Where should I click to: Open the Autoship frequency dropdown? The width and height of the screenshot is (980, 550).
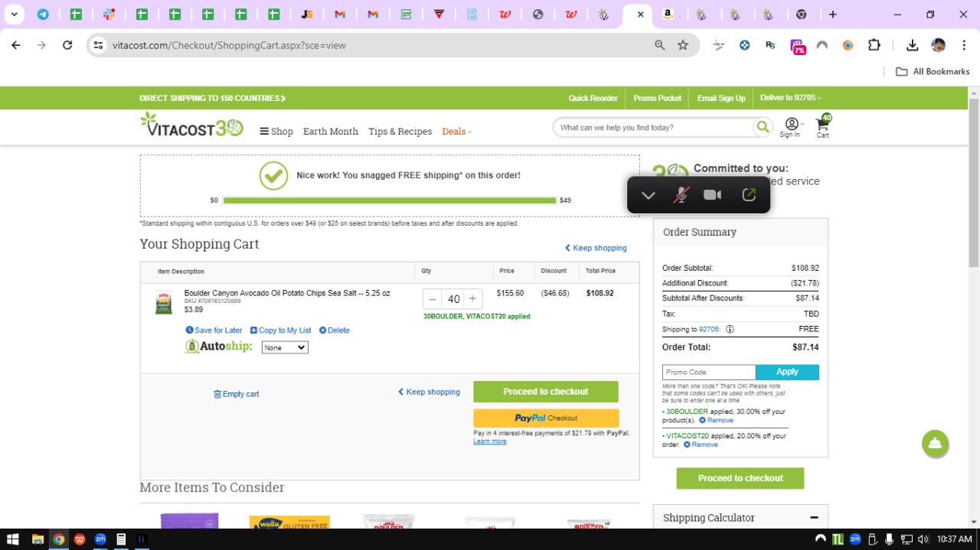click(285, 347)
